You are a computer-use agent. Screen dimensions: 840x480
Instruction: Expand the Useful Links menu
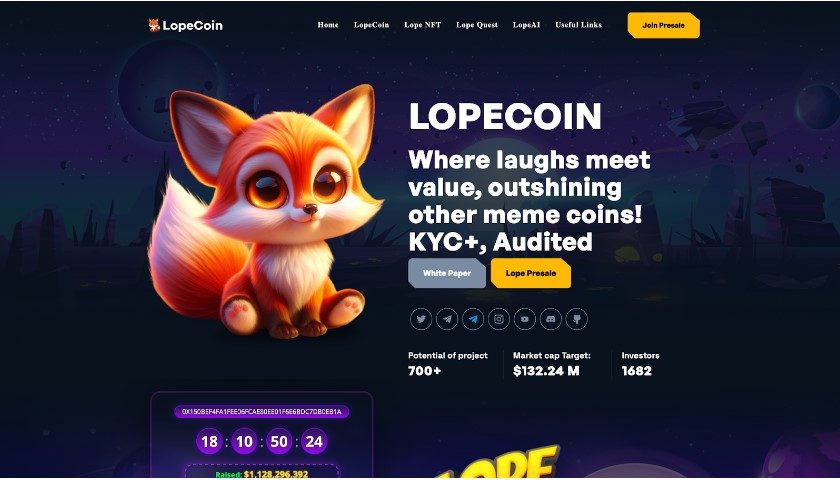[578, 25]
